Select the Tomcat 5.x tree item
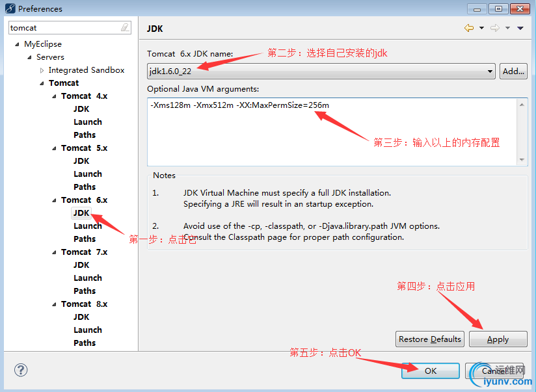The width and height of the screenshot is (536, 392). tap(84, 148)
